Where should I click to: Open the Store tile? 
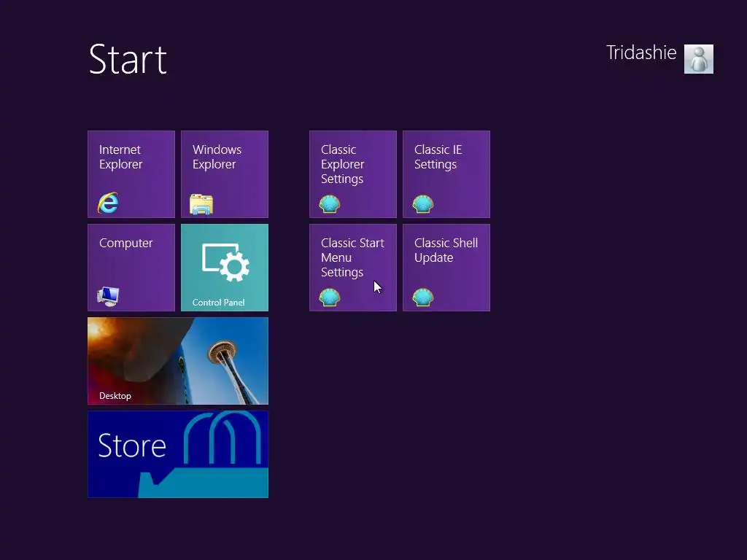(x=178, y=454)
